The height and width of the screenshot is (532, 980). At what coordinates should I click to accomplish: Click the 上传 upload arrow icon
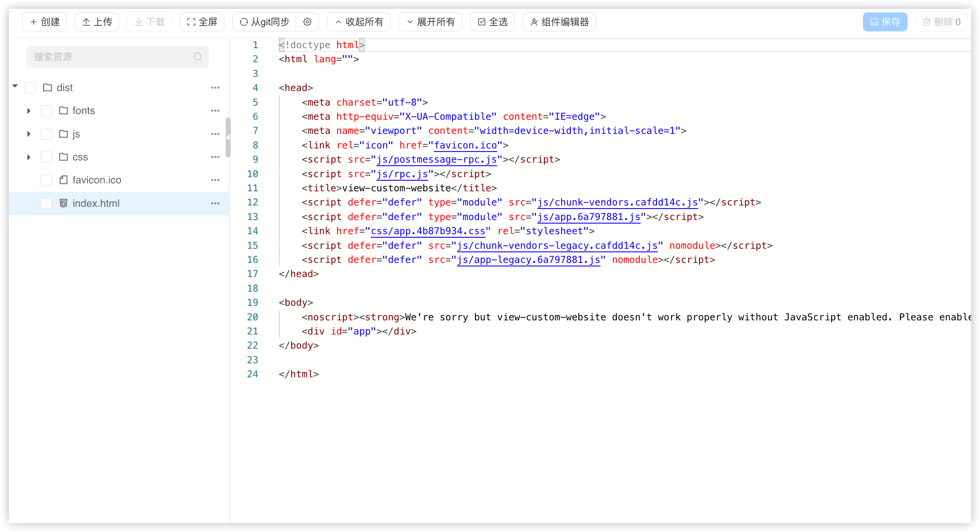click(86, 22)
